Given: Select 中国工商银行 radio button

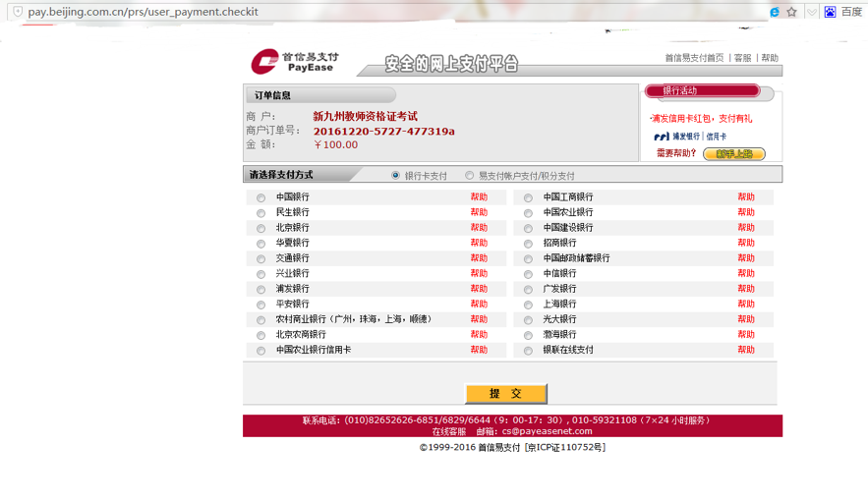Looking at the screenshot, I should pyautogui.click(x=528, y=197).
